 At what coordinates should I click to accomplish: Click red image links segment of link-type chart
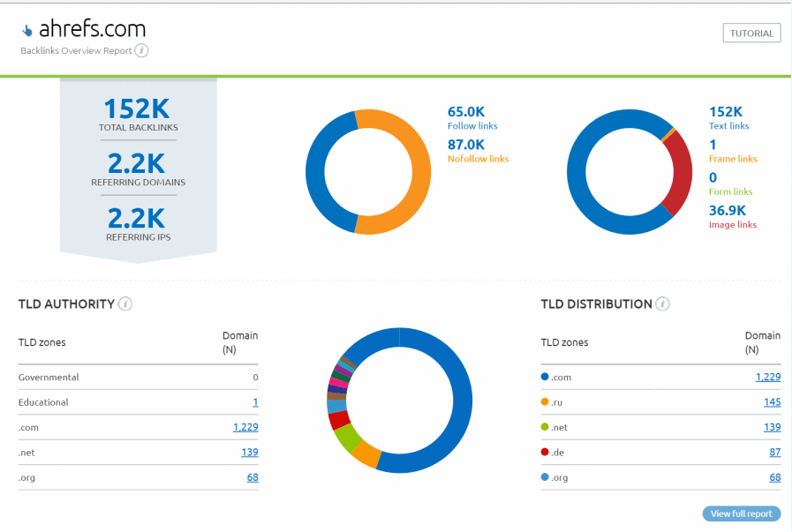click(681, 174)
